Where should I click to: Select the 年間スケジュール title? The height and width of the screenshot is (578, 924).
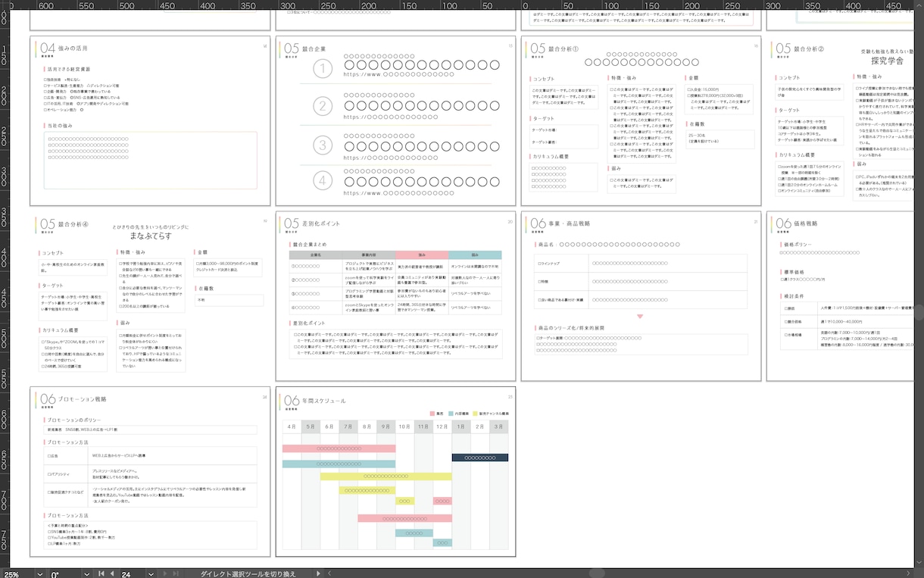(324, 401)
